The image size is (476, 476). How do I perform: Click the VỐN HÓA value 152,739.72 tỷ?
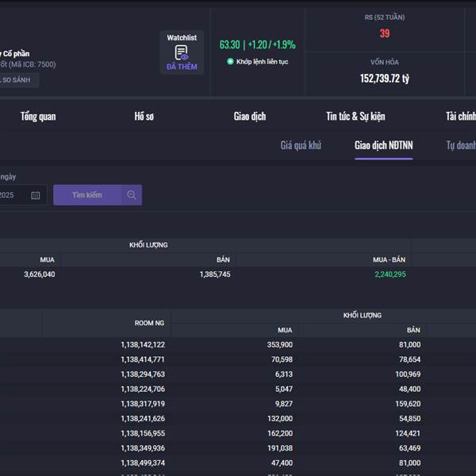(x=384, y=79)
